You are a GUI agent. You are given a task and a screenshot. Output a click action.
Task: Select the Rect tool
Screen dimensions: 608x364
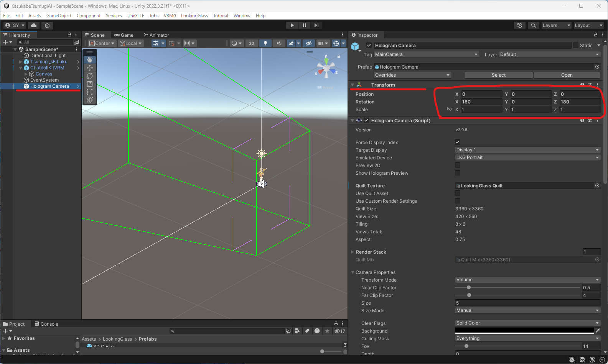[90, 92]
